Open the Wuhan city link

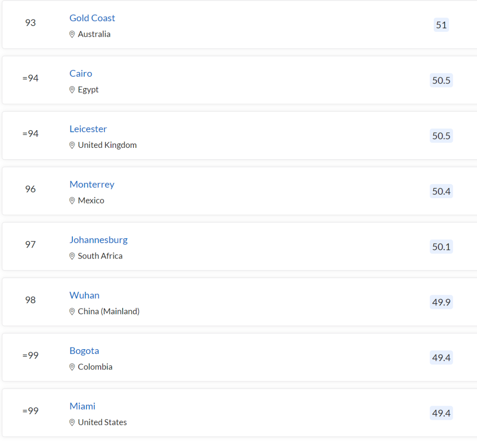tap(84, 295)
